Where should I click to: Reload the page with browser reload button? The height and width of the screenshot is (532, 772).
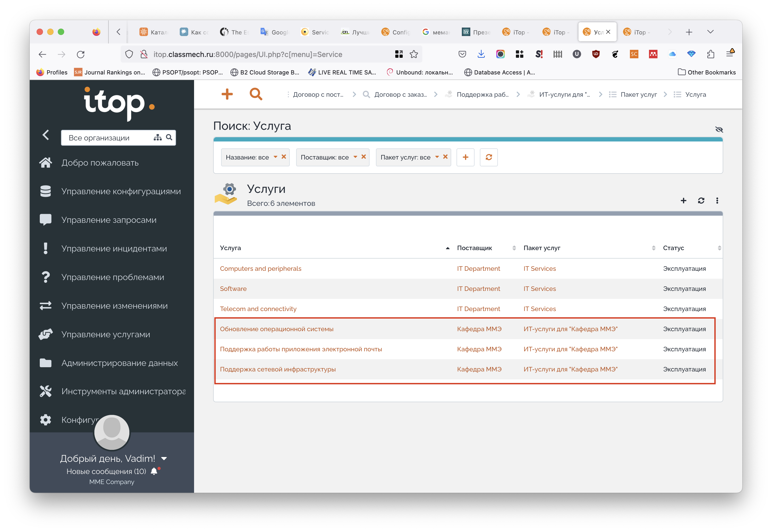81,54
